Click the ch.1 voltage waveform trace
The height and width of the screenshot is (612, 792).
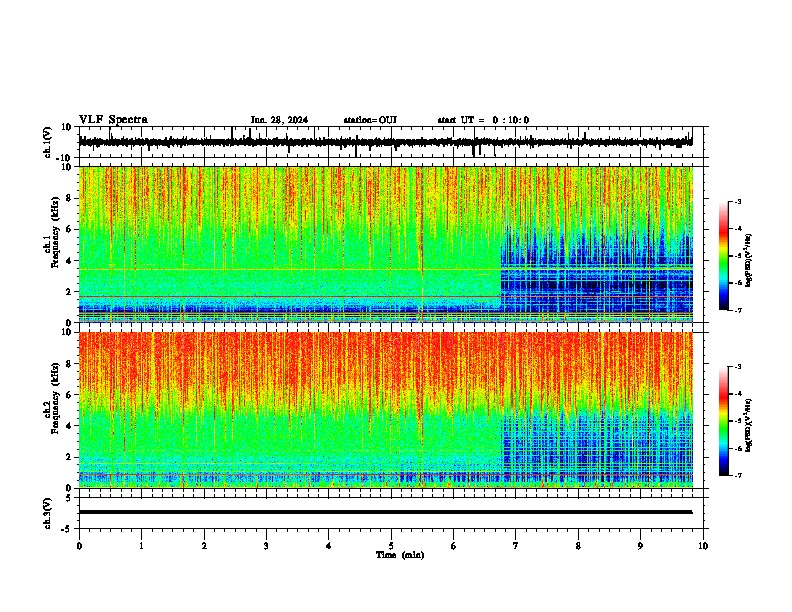tap(385, 142)
